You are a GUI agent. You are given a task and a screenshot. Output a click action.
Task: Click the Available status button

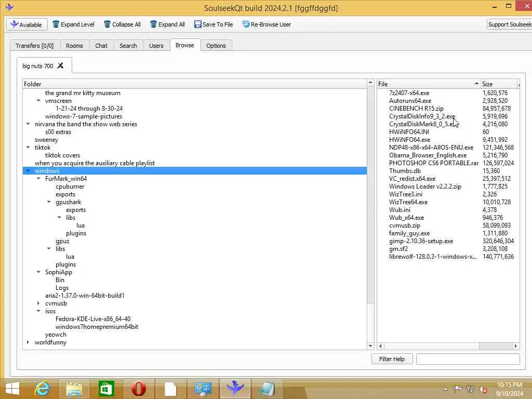point(27,24)
